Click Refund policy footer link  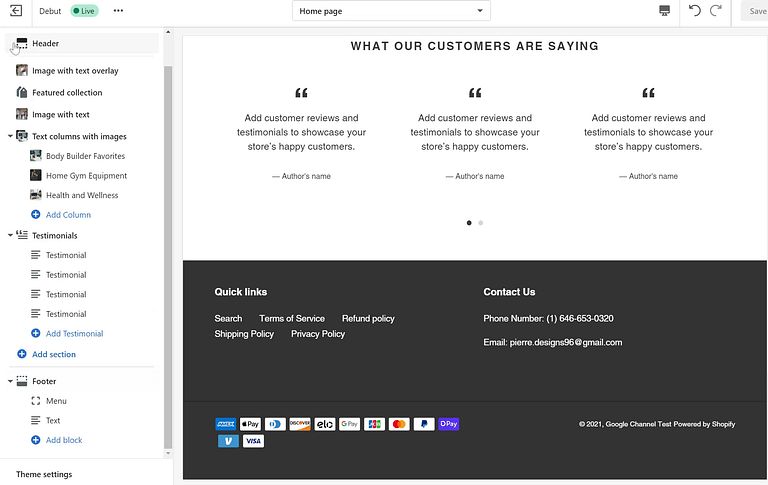(368, 318)
